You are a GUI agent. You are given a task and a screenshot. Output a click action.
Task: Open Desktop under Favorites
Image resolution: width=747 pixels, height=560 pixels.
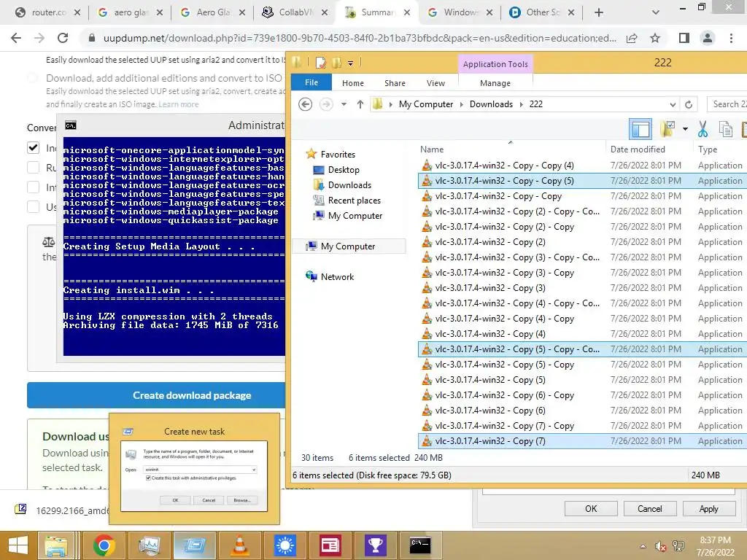[344, 169]
